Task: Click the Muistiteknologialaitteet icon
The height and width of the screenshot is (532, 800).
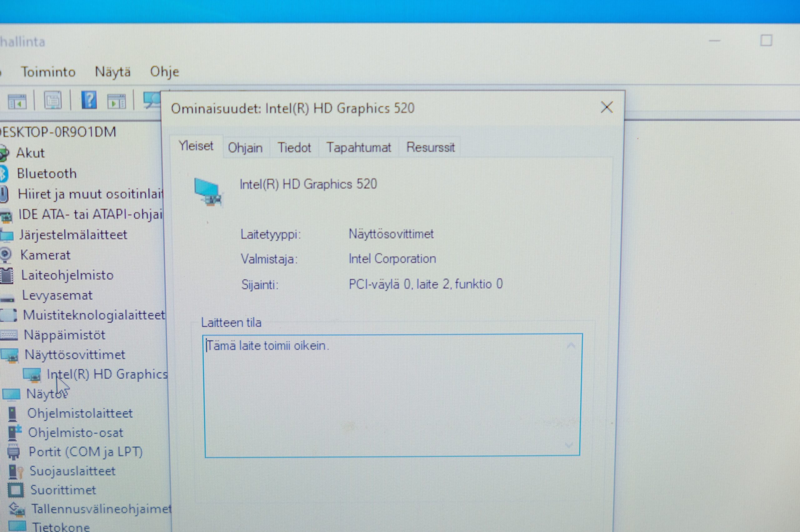Action: point(8,315)
